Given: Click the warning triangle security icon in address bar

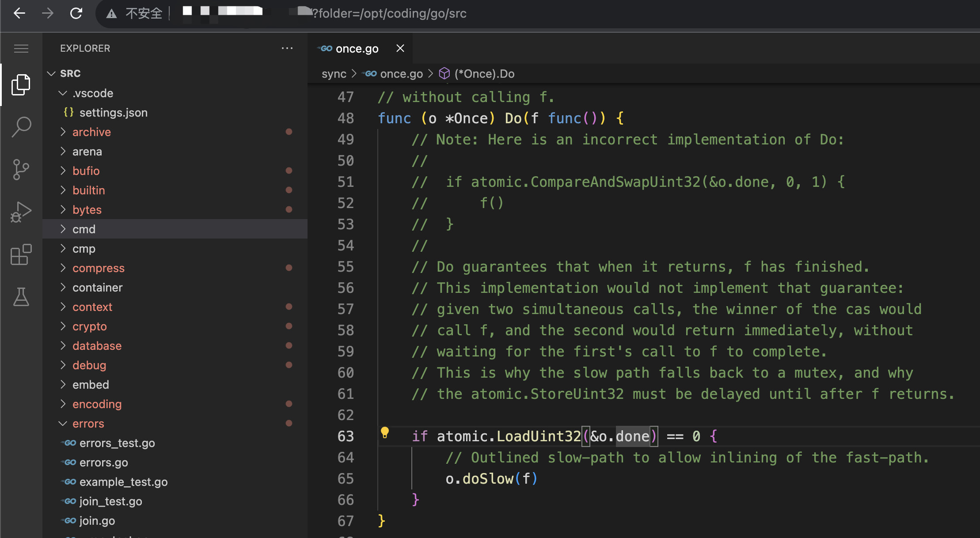Looking at the screenshot, I should point(108,13).
